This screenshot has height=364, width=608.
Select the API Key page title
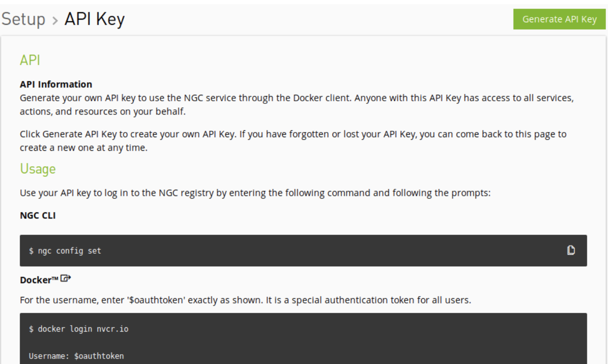94,19
